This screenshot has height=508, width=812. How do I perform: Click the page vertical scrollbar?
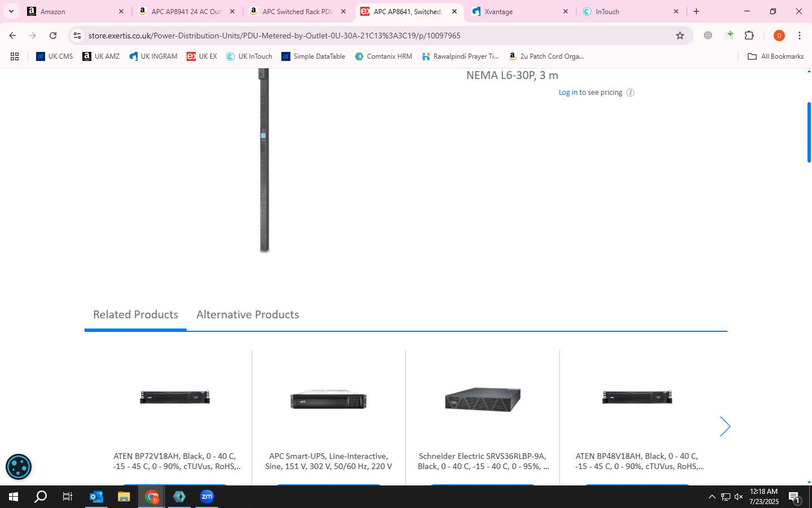pyautogui.click(x=809, y=133)
